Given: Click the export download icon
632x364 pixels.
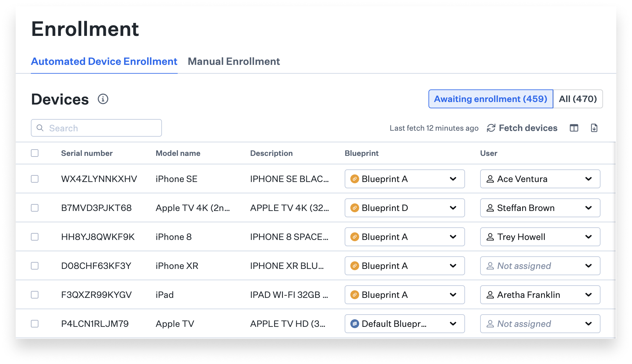Looking at the screenshot, I should click(594, 128).
